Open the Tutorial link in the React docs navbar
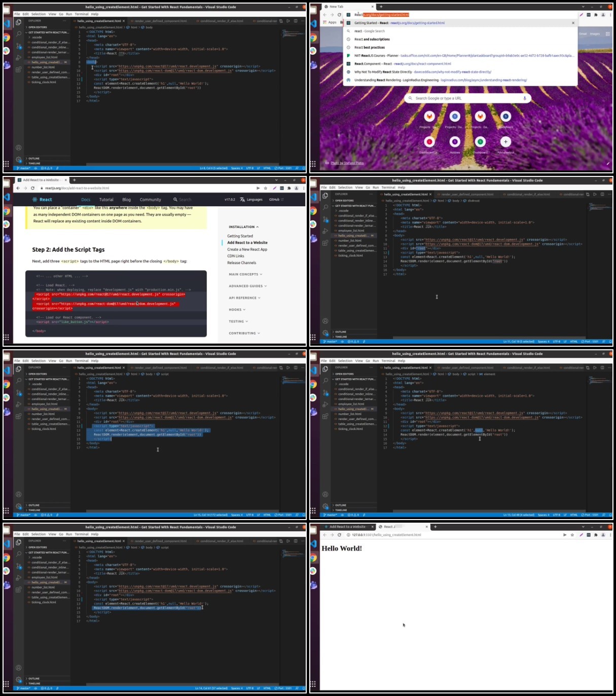Image resolution: width=616 pixels, height=696 pixels. coord(106,200)
